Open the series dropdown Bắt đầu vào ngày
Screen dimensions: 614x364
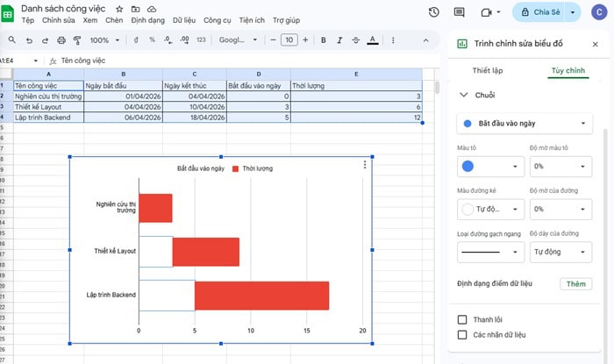[525, 125]
